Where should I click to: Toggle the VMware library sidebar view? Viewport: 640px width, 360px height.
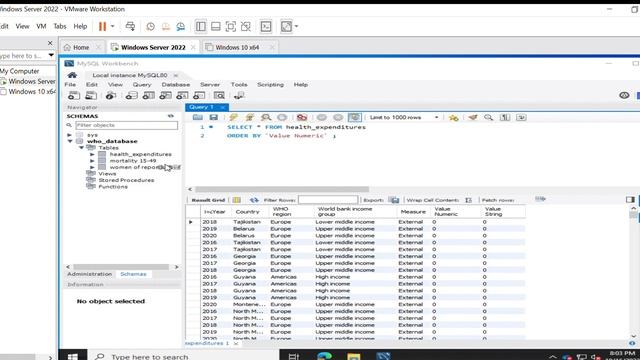201,27
